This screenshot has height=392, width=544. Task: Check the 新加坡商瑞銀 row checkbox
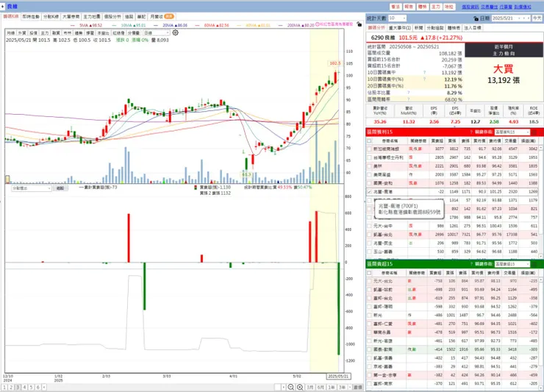[370, 149]
